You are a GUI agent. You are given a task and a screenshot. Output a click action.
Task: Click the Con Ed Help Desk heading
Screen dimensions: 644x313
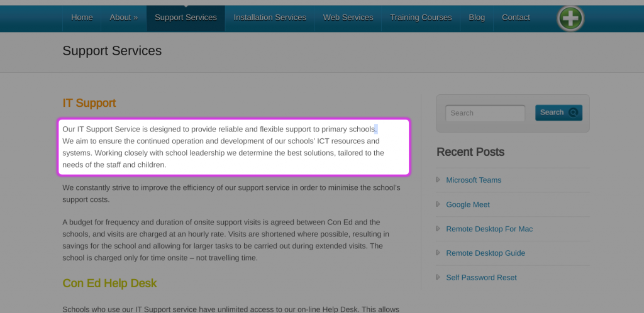tap(109, 283)
